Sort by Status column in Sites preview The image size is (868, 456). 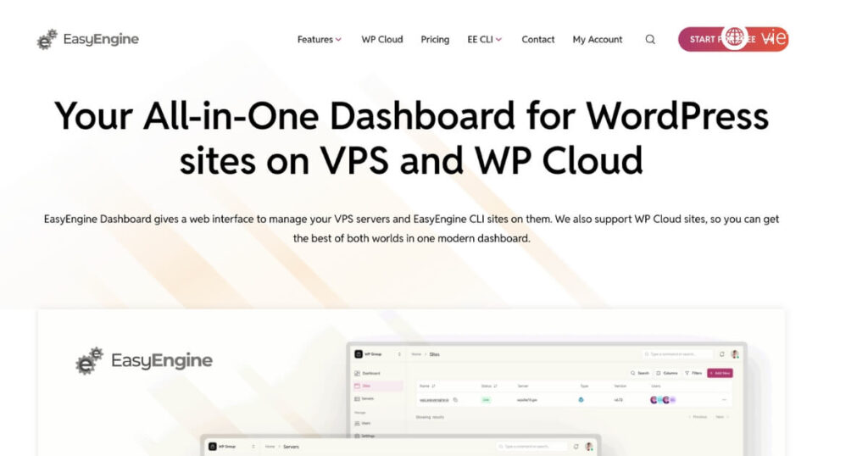click(x=489, y=386)
